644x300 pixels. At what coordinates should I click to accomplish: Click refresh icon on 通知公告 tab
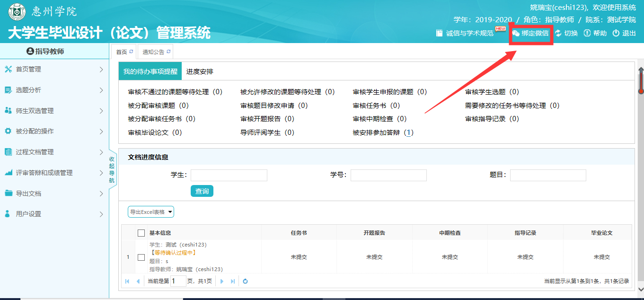[168, 52]
